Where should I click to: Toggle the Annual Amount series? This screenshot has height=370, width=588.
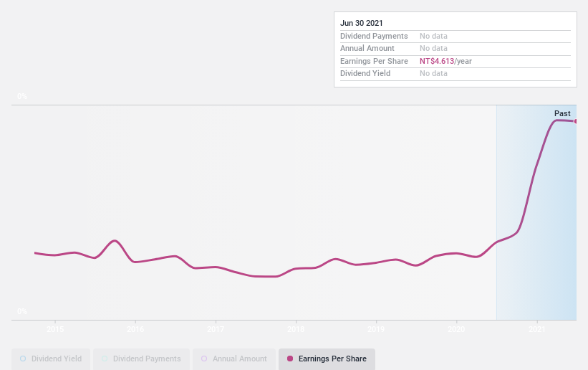pos(234,359)
